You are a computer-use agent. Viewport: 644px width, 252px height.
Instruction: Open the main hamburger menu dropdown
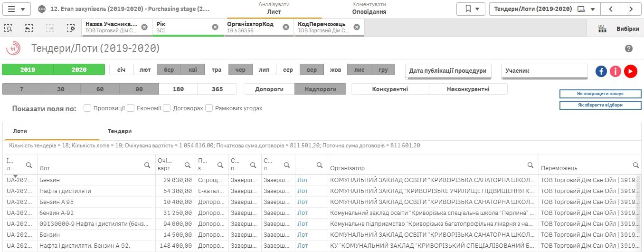click(x=17, y=9)
